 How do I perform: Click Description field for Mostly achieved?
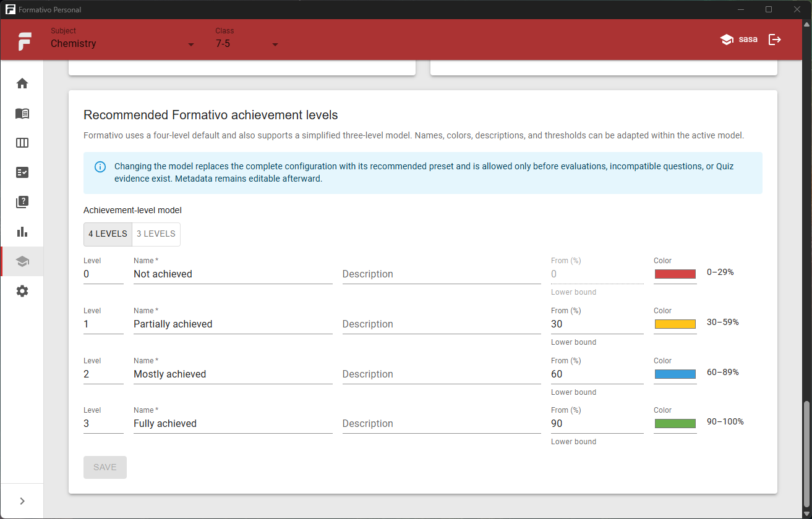point(442,374)
